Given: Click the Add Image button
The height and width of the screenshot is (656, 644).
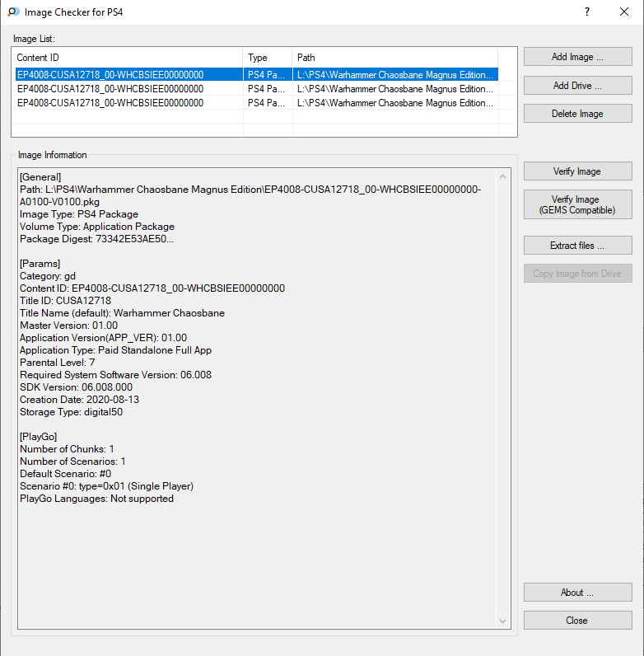Looking at the screenshot, I should click(x=577, y=57).
